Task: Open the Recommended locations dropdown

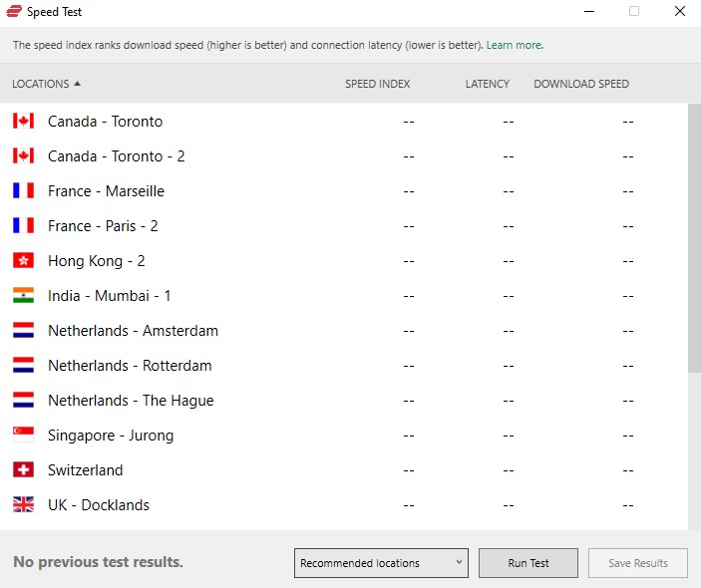Action: coord(382,563)
